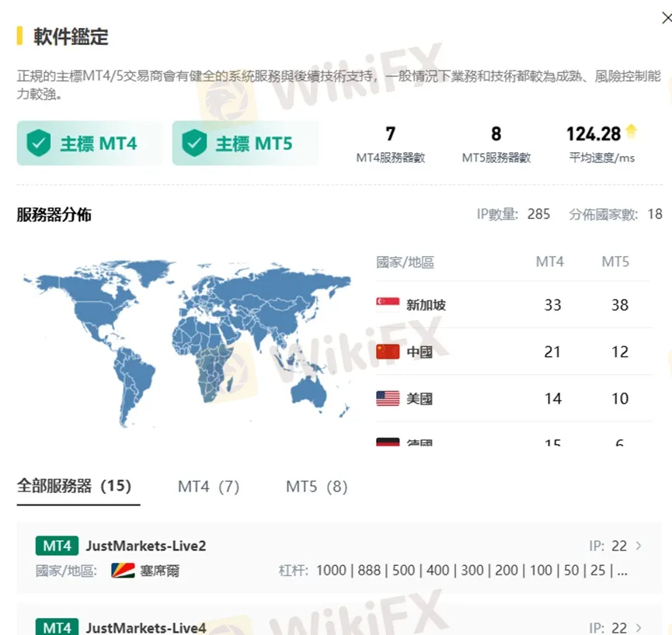
Task: Click Singapore's MT5 value 38
Action: coord(620,305)
